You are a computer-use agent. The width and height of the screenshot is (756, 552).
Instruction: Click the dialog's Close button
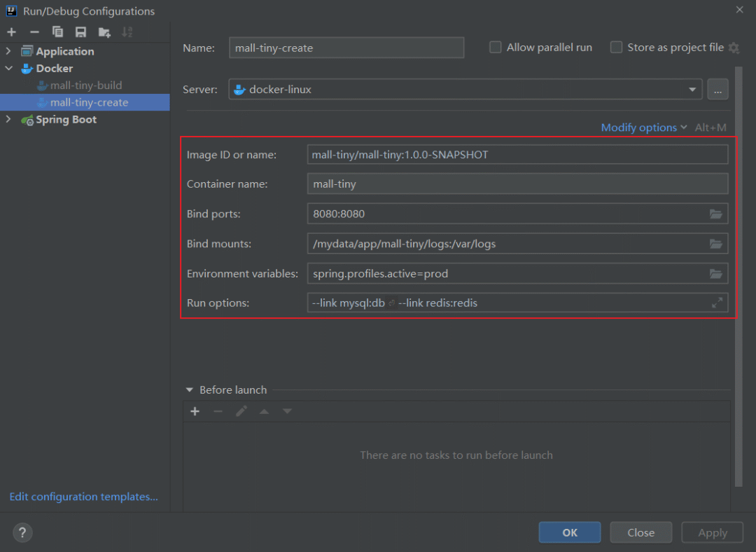[x=640, y=532]
